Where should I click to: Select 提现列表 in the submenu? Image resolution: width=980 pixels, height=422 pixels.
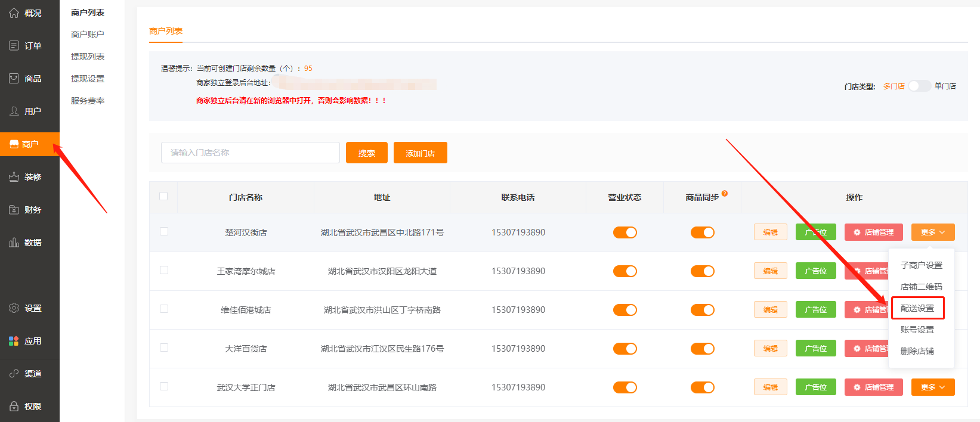tap(88, 57)
